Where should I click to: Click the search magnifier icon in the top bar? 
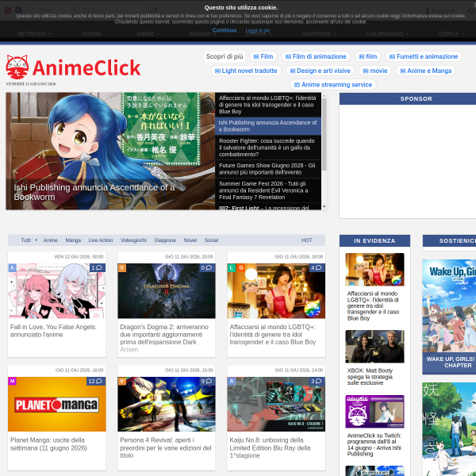pyautogui.click(x=155, y=10)
